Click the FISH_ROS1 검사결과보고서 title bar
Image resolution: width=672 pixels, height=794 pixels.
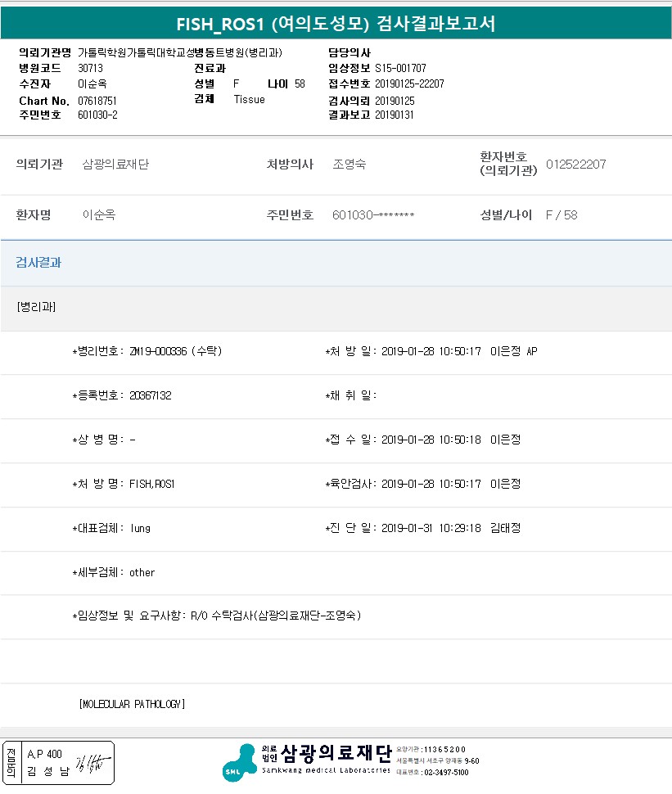(x=336, y=24)
